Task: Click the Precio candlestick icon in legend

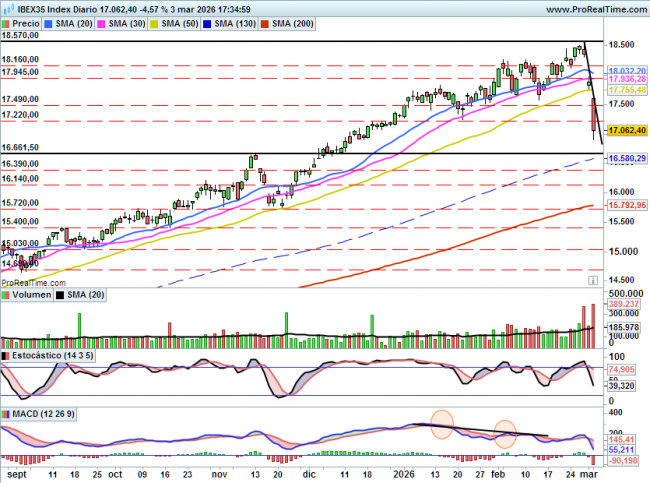Action: (x=7, y=21)
